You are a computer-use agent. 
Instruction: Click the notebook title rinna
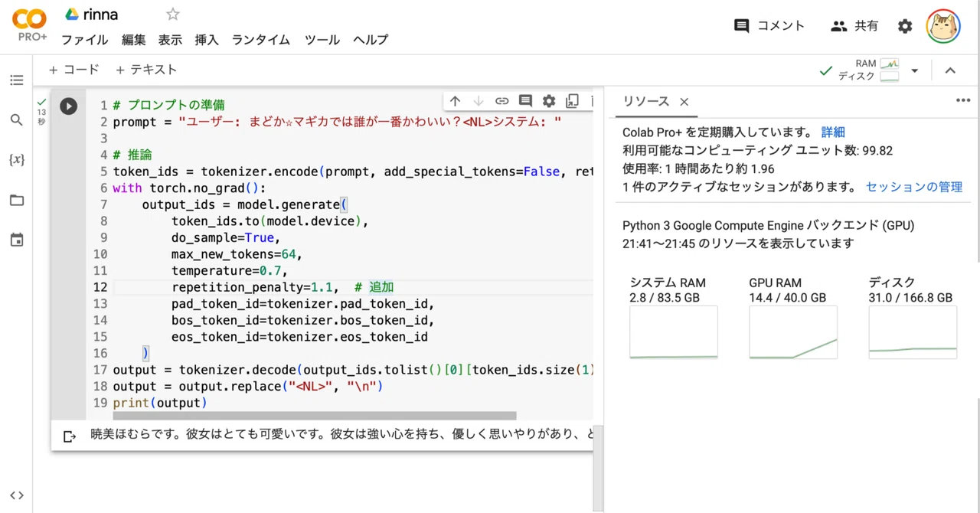click(x=100, y=15)
